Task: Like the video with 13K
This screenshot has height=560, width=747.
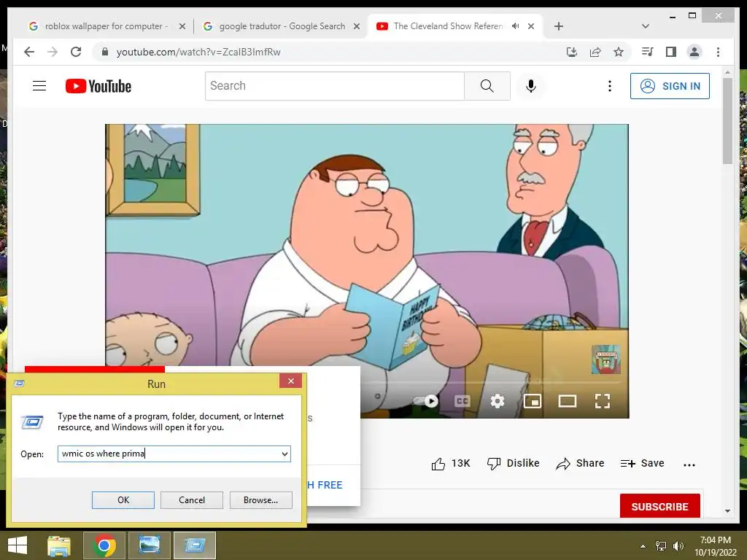Action: (450, 463)
